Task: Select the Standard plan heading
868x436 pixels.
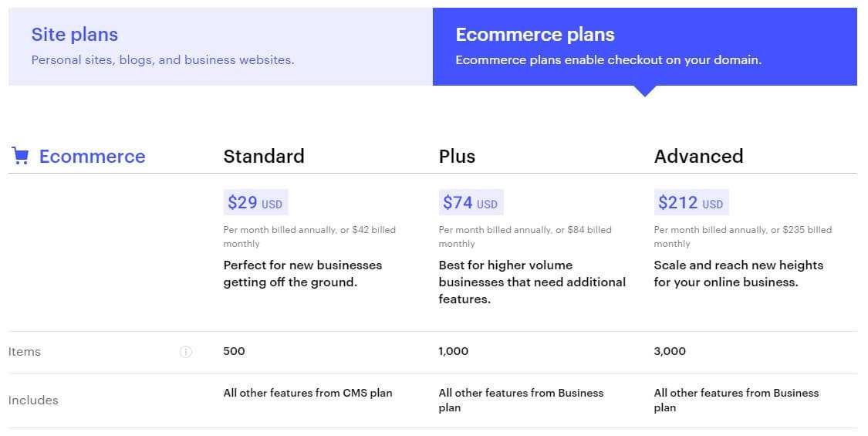Action: coord(264,156)
